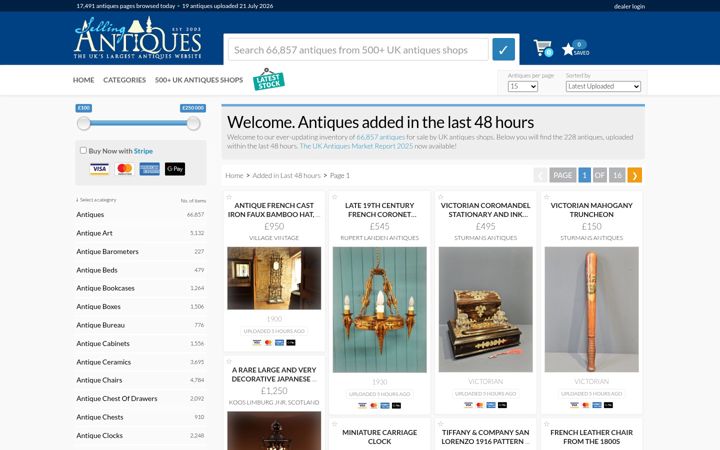
Task: Open 500+ UK ANTIQUES SHOPS menu
Action: [199, 80]
